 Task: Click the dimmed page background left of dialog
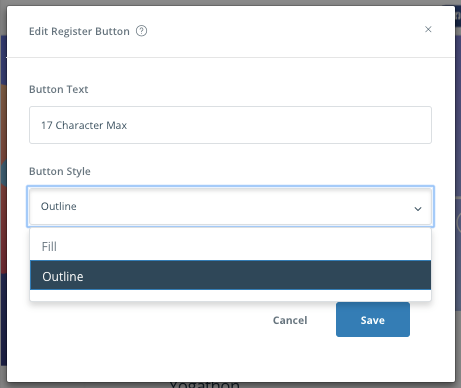[x=3, y=200]
